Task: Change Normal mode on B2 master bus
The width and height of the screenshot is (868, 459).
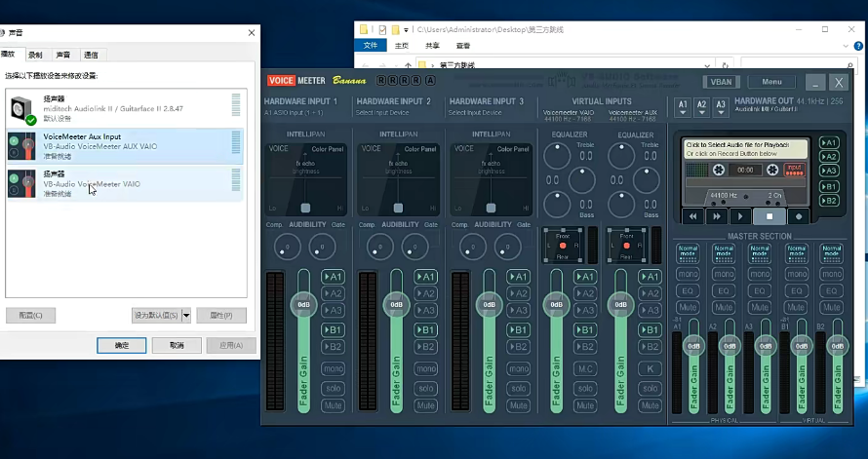Action: [832, 253]
